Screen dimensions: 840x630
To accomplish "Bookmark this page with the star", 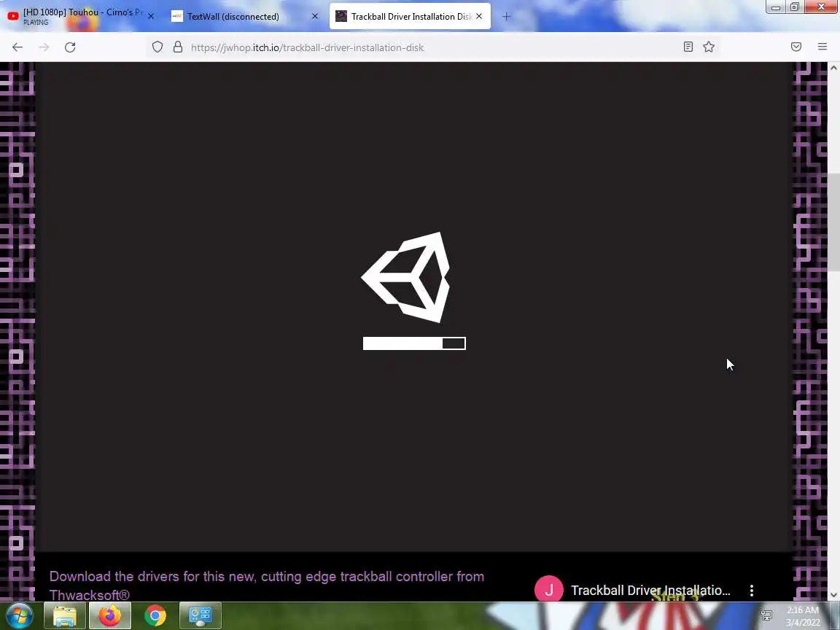I will (x=709, y=47).
